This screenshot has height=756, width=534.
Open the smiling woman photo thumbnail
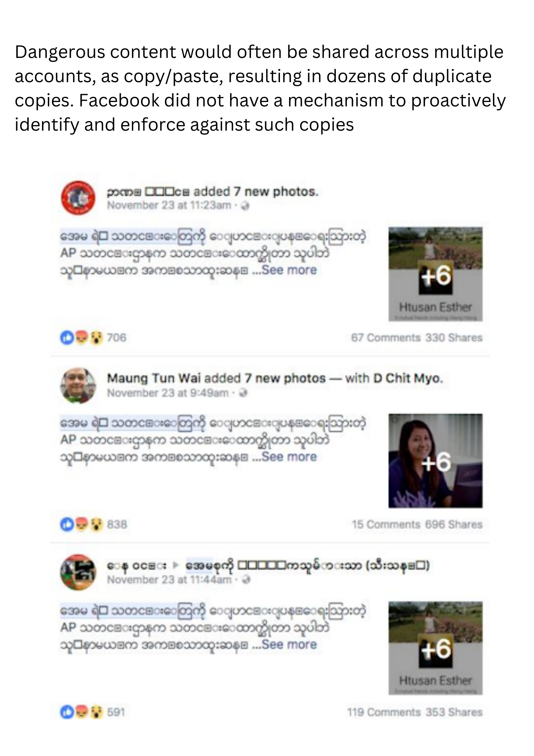pyautogui.click(x=435, y=461)
